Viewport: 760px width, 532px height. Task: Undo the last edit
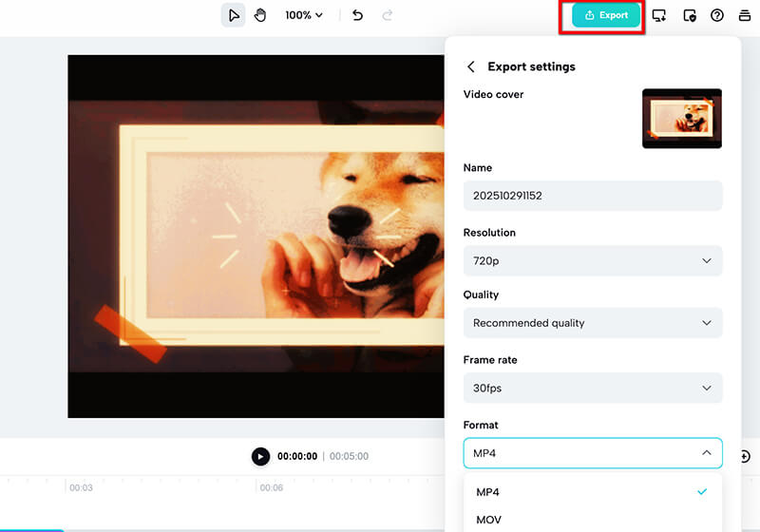click(x=357, y=15)
